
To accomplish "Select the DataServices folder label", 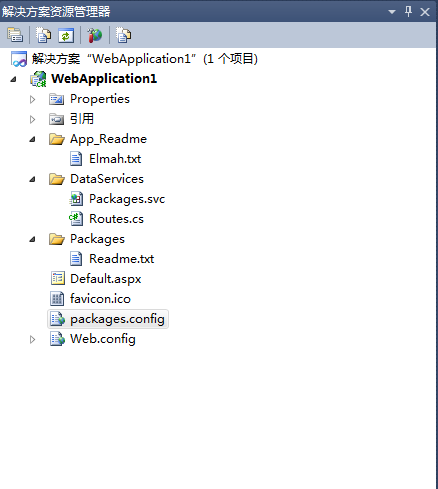I will [x=107, y=179].
